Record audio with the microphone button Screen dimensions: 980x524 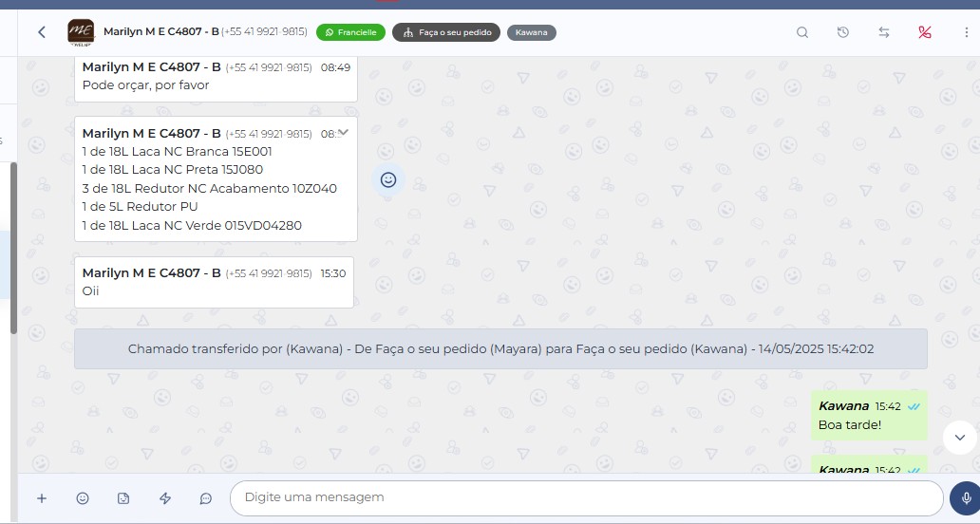tap(966, 498)
